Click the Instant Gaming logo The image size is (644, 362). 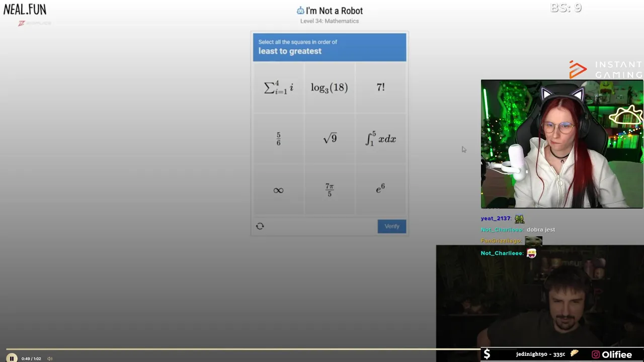click(x=606, y=70)
